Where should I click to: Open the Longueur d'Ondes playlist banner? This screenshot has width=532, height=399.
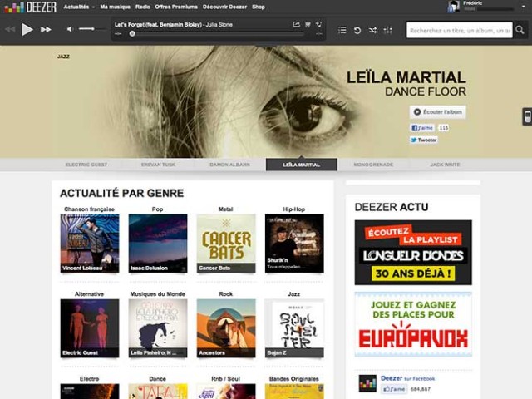pyautogui.click(x=413, y=253)
